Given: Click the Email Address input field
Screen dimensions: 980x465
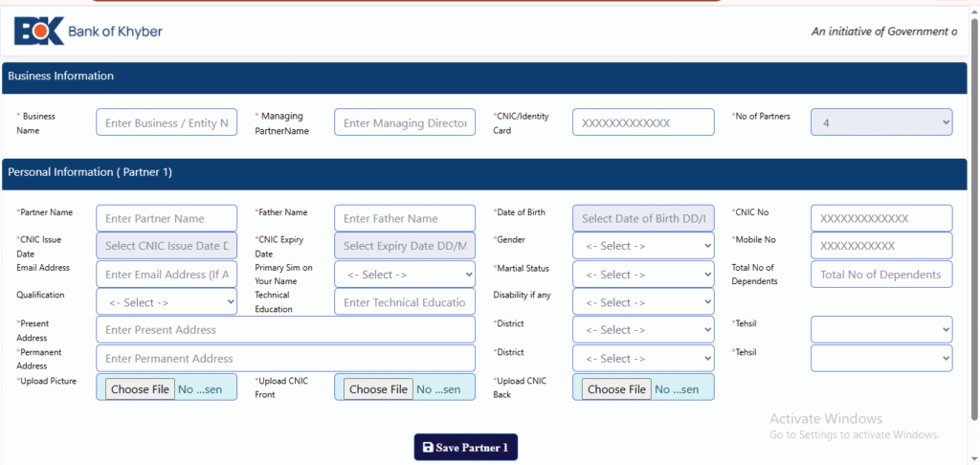Looking at the screenshot, I should [167, 274].
